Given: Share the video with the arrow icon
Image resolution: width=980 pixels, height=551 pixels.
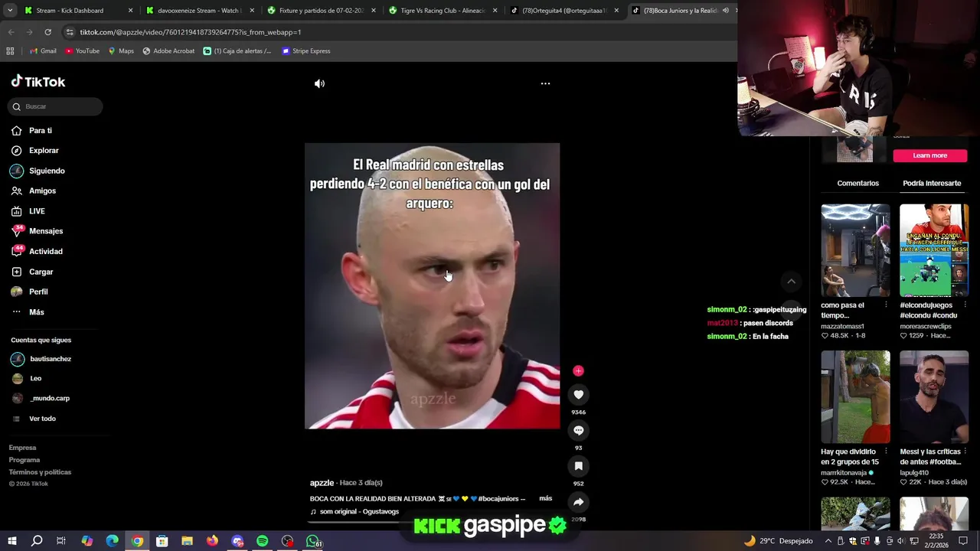Looking at the screenshot, I should coord(578,502).
